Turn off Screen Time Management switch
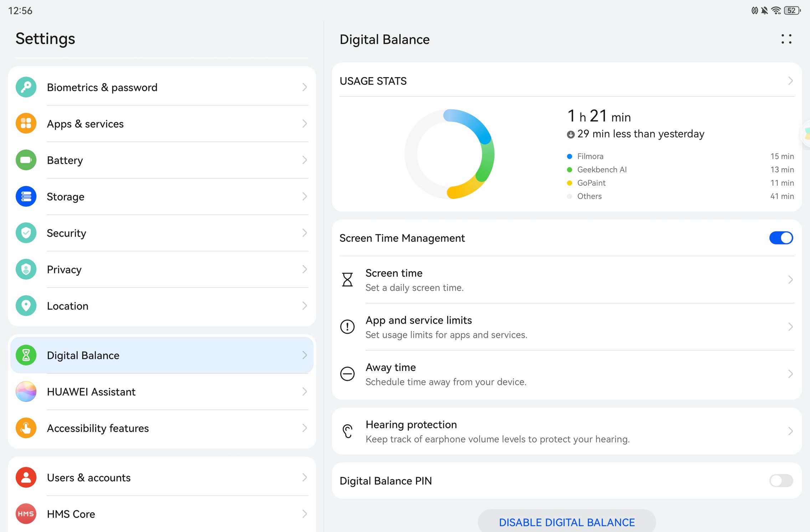The width and height of the screenshot is (810, 532). [781, 238]
